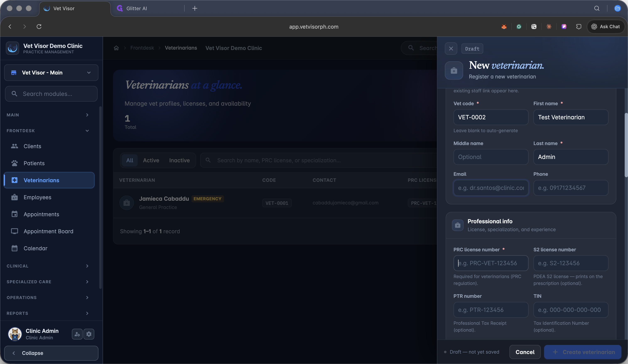Click the Search modules field
The height and width of the screenshot is (364, 628).
(x=51, y=94)
